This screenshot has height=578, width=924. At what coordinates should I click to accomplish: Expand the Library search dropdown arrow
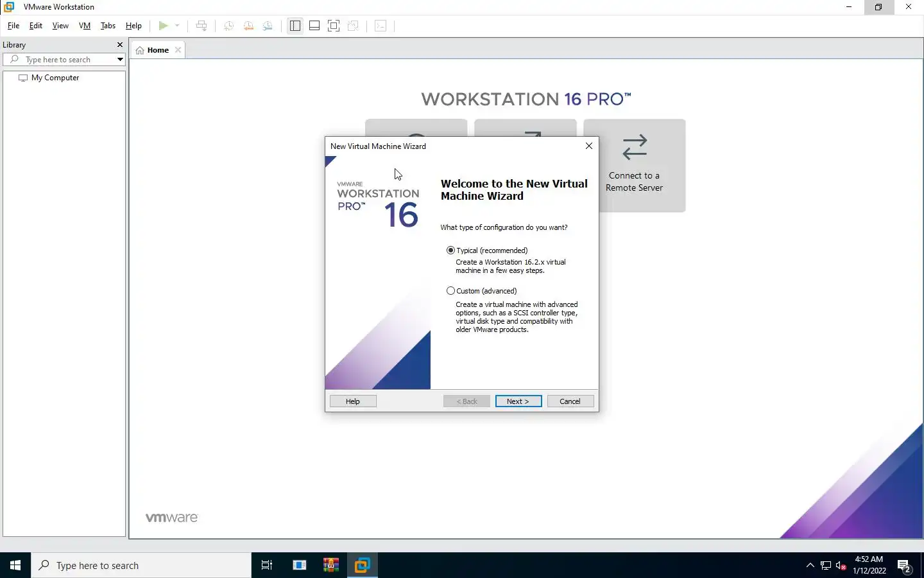[120, 60]
